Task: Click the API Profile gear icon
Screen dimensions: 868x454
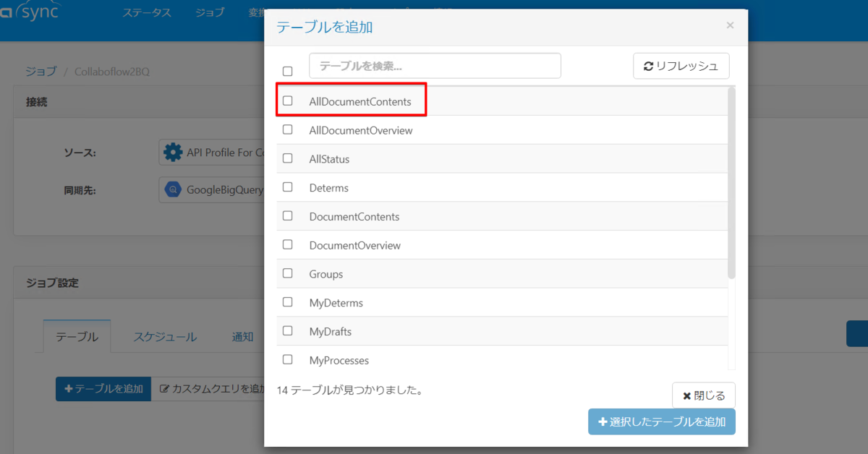Action: pyautogui.click(x=173, y=153)
